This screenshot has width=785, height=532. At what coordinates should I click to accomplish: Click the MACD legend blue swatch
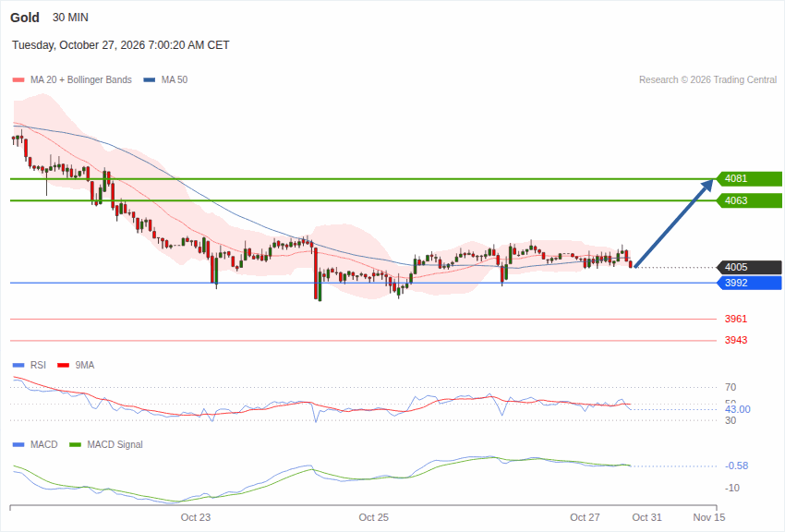pos(18,445)
